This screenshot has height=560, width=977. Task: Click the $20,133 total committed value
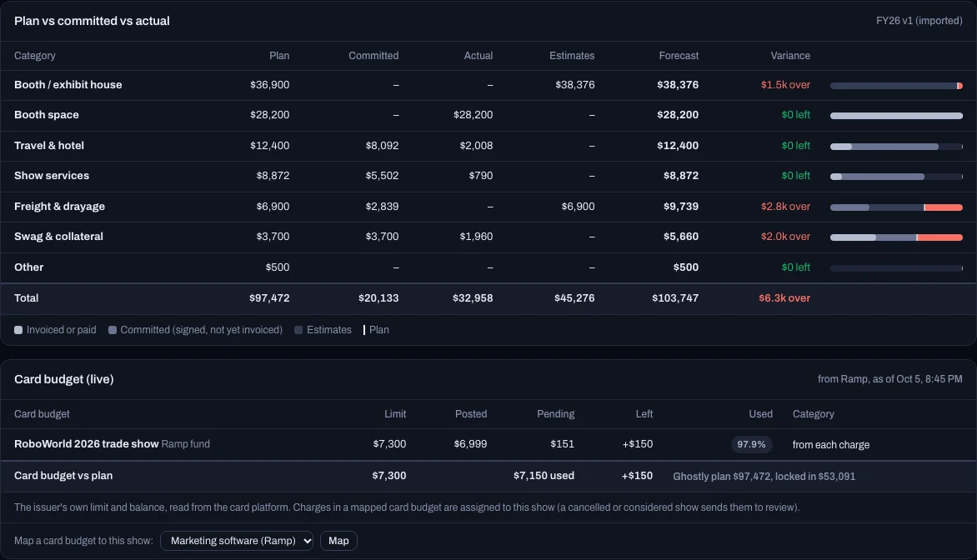[378, 297]
